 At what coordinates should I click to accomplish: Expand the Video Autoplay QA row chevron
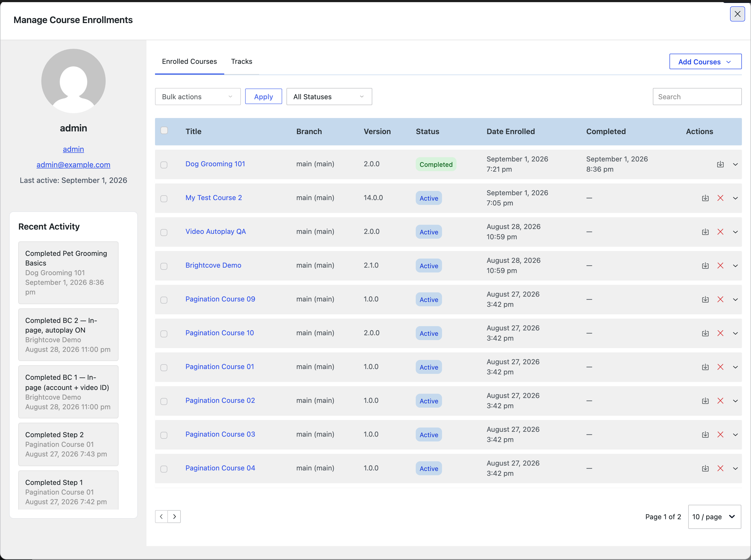[735, 232]
